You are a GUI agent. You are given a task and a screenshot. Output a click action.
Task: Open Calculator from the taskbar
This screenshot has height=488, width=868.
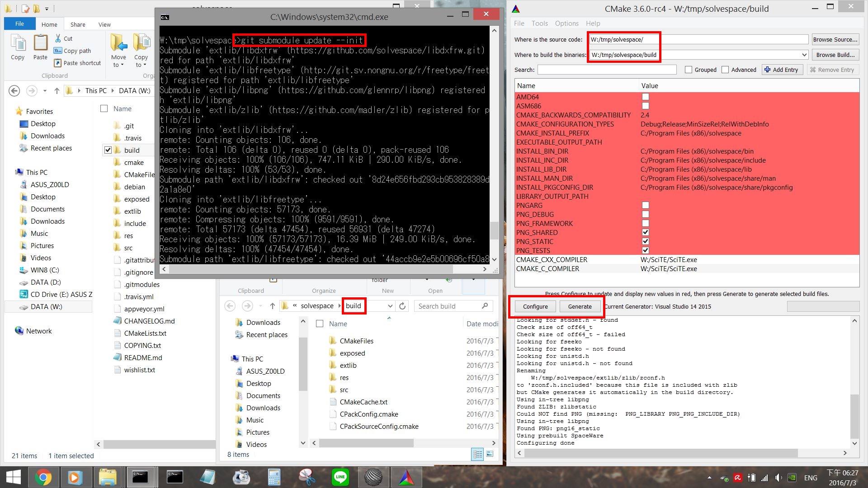[274, 477]
